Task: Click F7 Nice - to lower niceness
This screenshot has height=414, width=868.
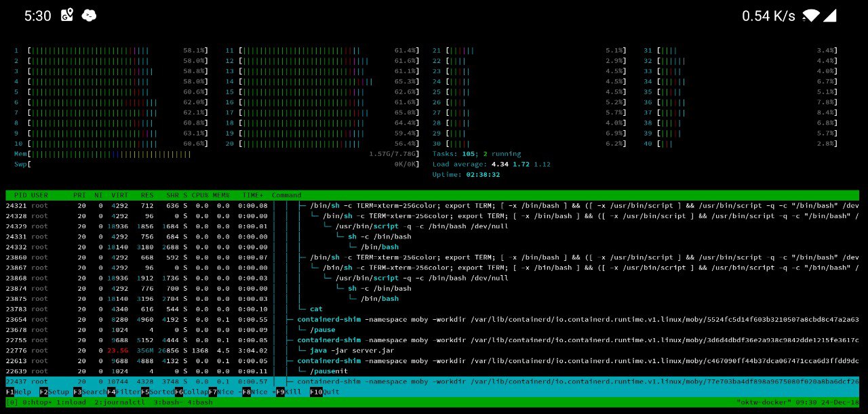Action: click(224, 392)
